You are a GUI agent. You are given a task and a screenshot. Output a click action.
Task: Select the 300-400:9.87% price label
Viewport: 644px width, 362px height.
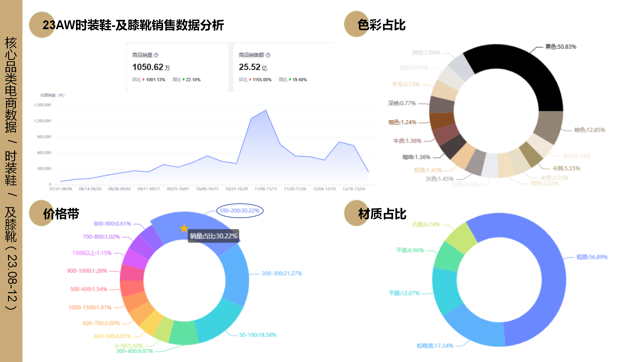[135, 351]
